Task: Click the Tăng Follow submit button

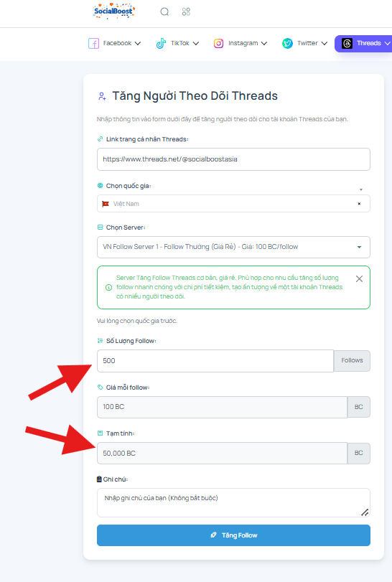Action: point(233,535)
